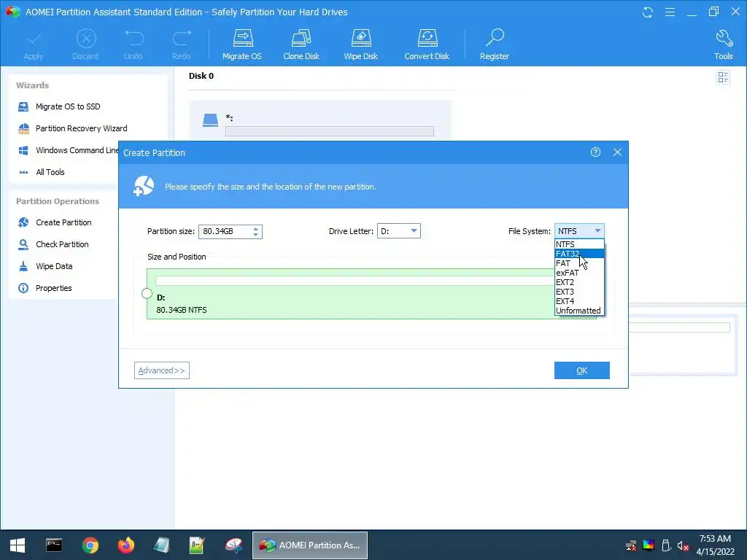Select EXT4 from file system list
747x560 pixels.
coord(579,301)
